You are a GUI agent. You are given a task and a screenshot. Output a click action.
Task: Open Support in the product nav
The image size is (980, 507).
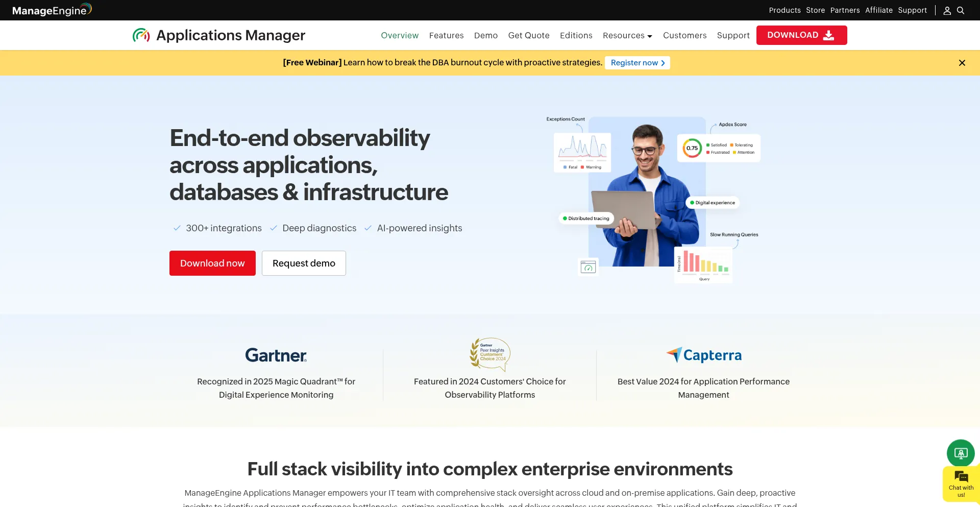point(733,35)
